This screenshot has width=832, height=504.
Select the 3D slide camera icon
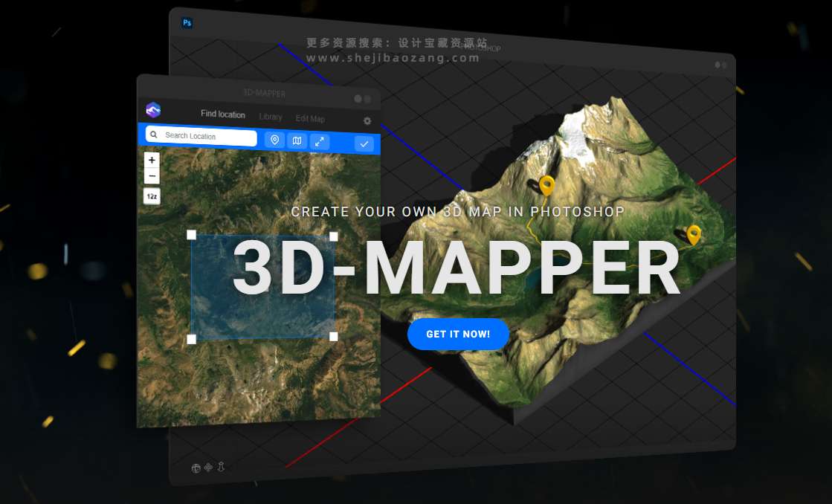point(221,466)
